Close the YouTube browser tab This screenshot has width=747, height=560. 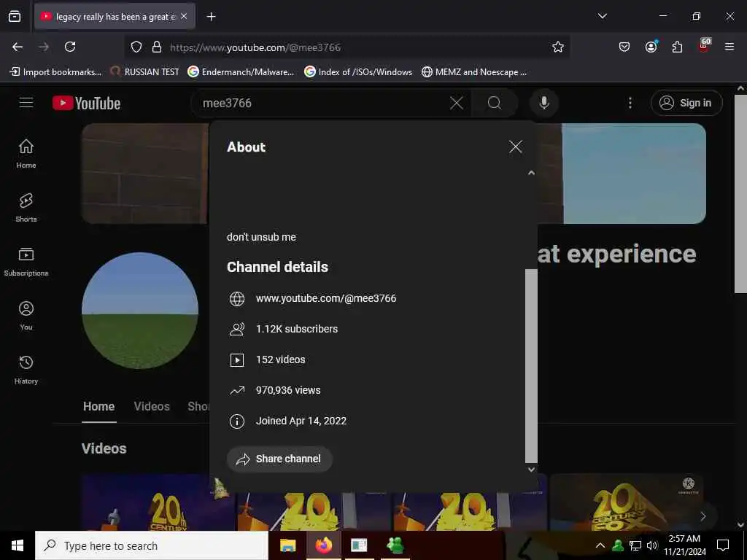184,16
